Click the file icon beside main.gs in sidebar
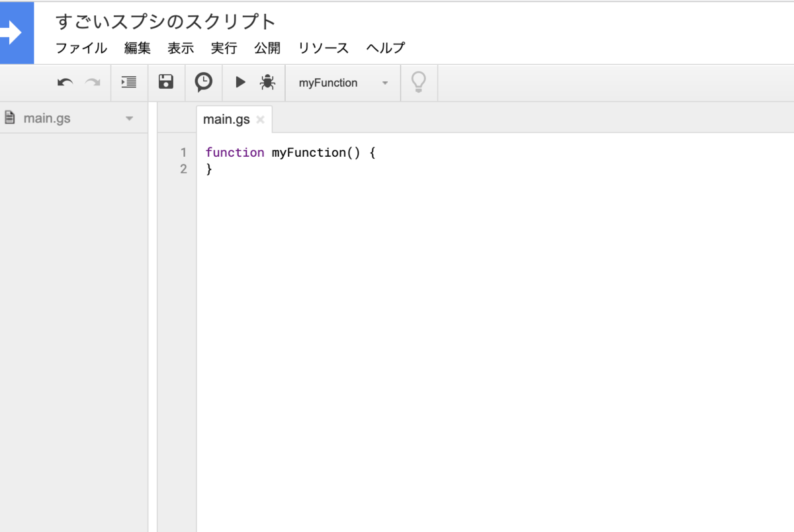Image resolution: width=794 pixels, height=532 pixels. tap(11, 118)
